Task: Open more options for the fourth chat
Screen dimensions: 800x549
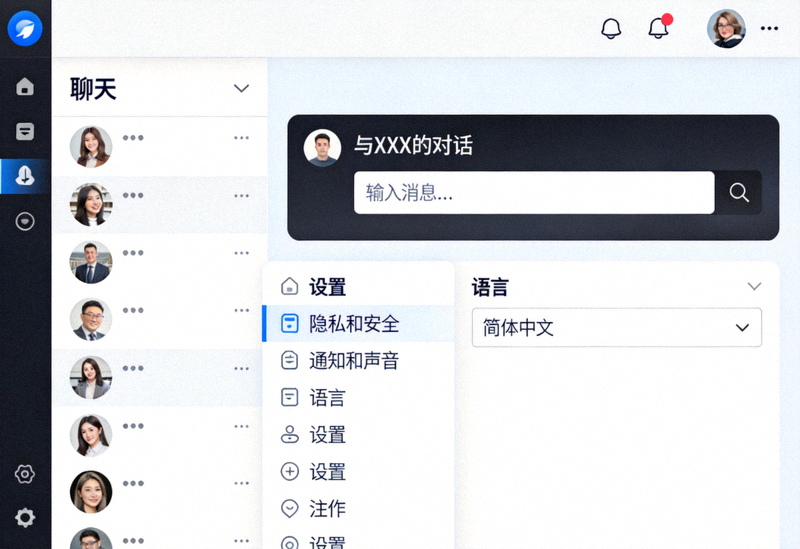Action: pyautogui.click(x=241, y=310)
